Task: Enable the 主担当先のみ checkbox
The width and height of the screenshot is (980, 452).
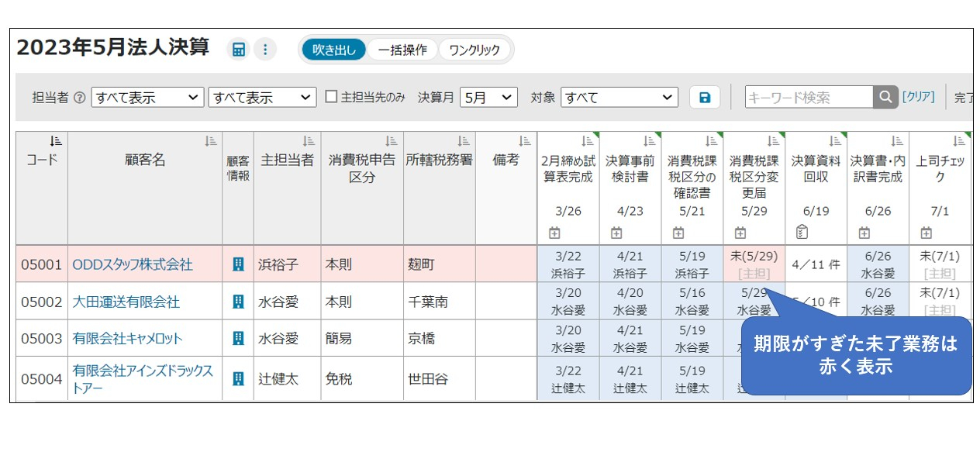Action: [x=331, y=97]
